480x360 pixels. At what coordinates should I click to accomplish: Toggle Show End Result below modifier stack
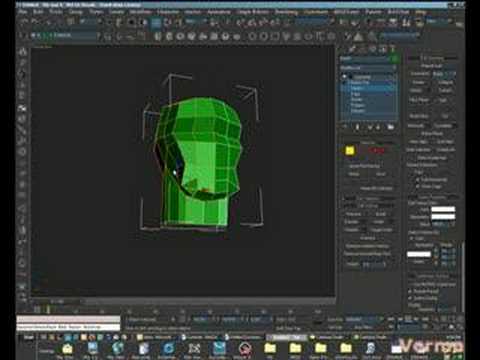click(357, 127)
